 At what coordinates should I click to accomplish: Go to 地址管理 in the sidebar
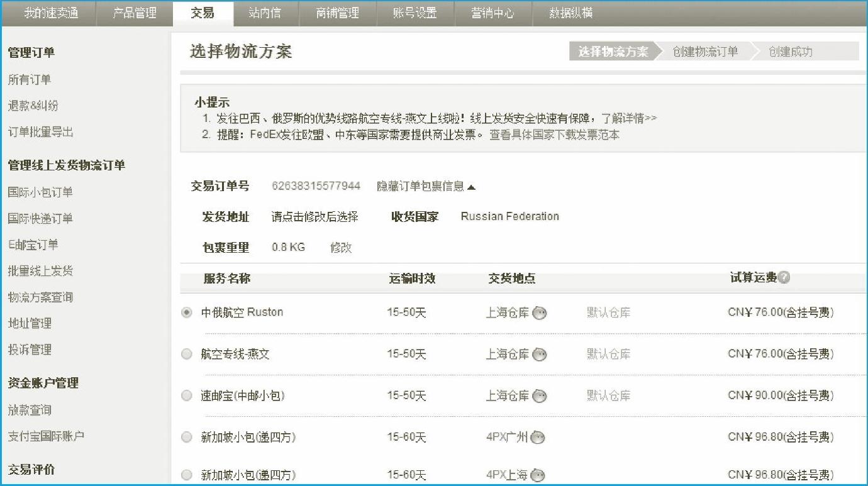click(30, 323)
